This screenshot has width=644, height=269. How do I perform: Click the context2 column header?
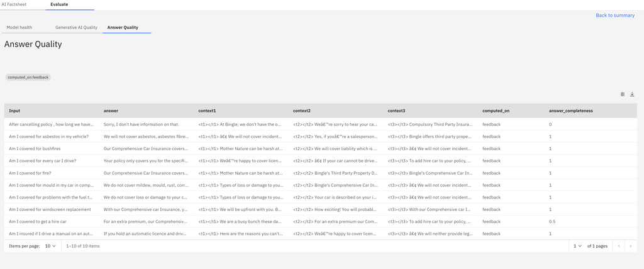(x=302, y=111)
